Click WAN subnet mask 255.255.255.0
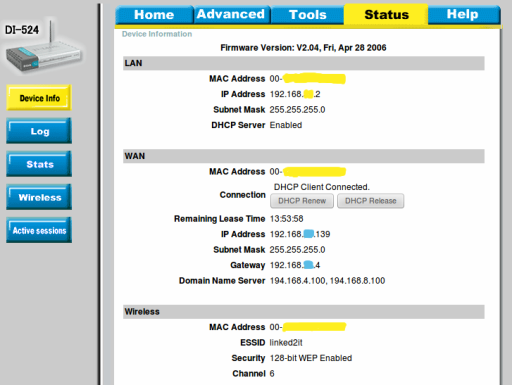 297,250
